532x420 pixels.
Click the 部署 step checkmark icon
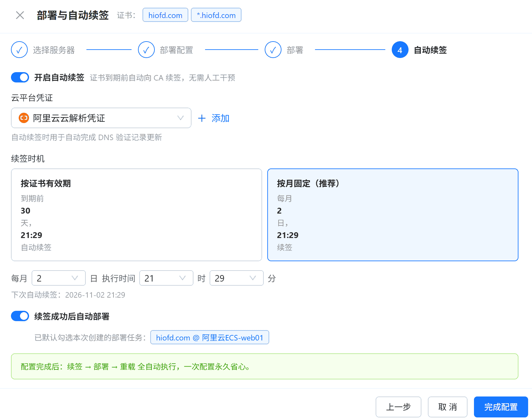click(x=273, y=50)
